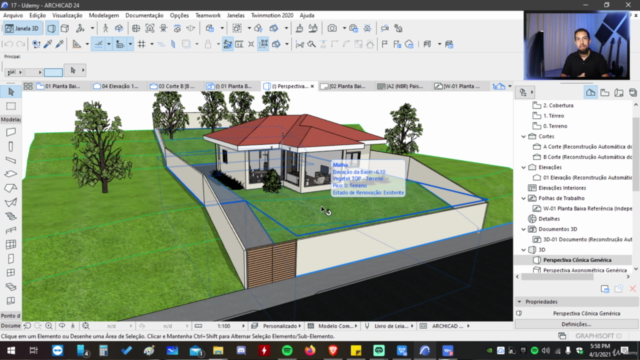The image size is (640, 360).
Task: Collapse the Elevações folder in the navigator
Action: (x=524, y=167)
